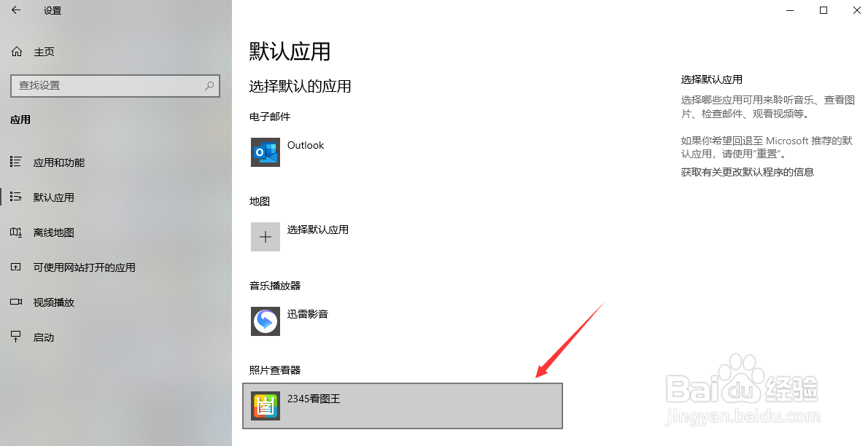Screen dimensions: 868x446
Task: Click the plus icon under 地图
Action: 266,237
